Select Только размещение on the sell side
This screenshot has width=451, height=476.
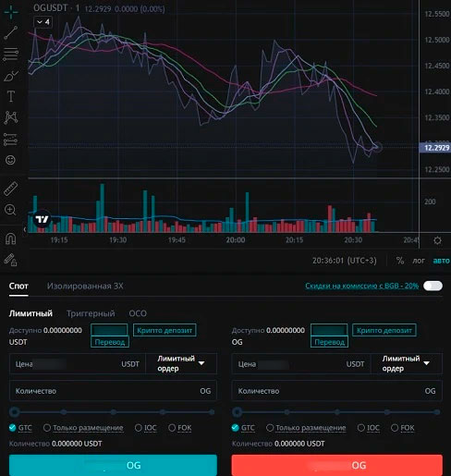[x=306, y=428]
